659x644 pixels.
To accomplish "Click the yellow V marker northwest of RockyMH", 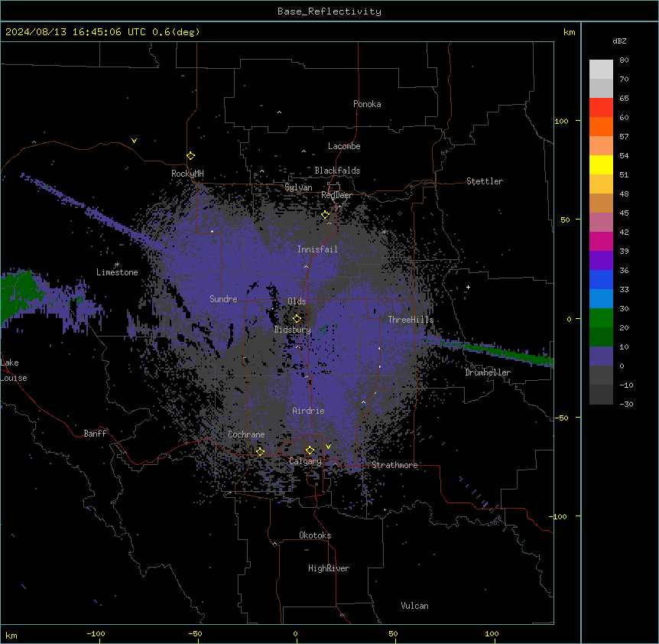I will click(134, 141).
